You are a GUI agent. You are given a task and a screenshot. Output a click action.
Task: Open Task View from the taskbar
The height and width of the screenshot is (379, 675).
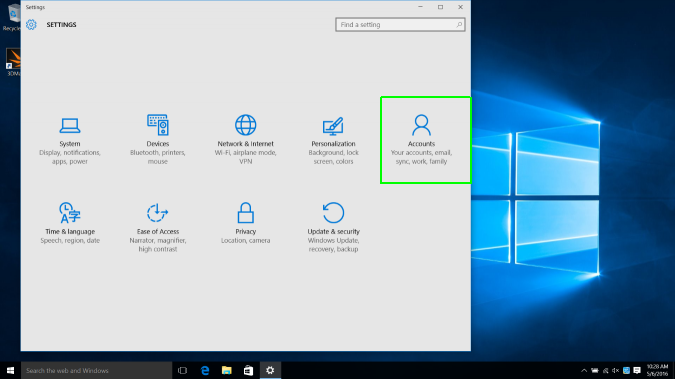point(183,370)
